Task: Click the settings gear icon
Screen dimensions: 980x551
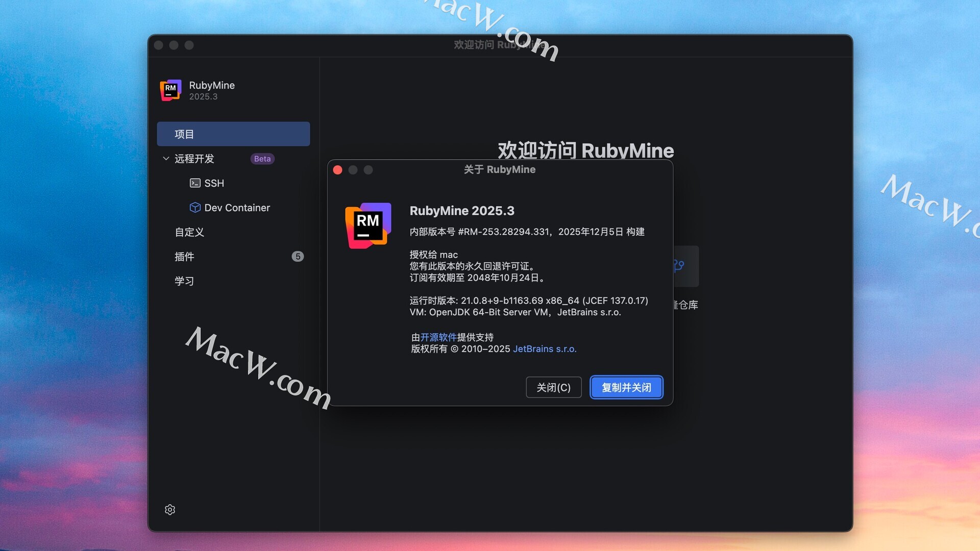Action: coord(170,510)
